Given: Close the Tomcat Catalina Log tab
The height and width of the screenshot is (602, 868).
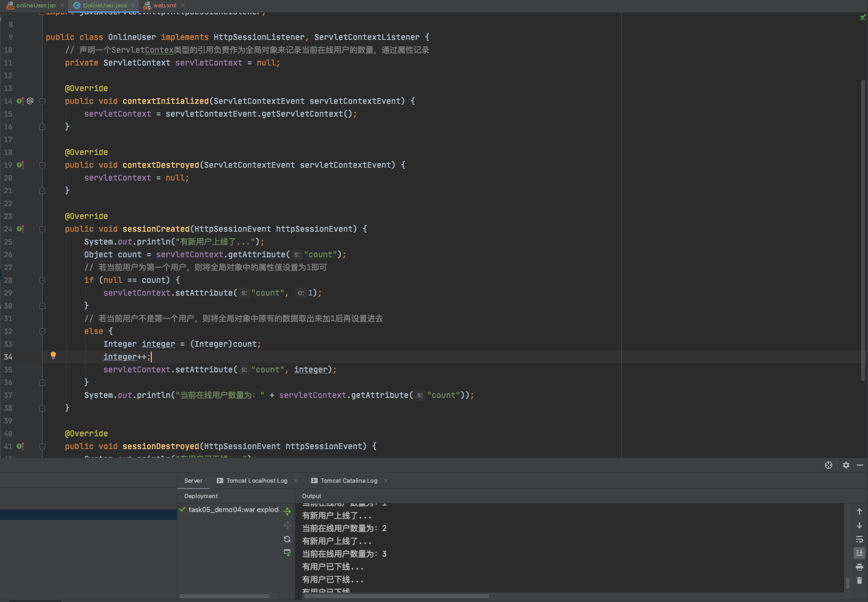Looking at the screenshot, I should tap(386, 481).
